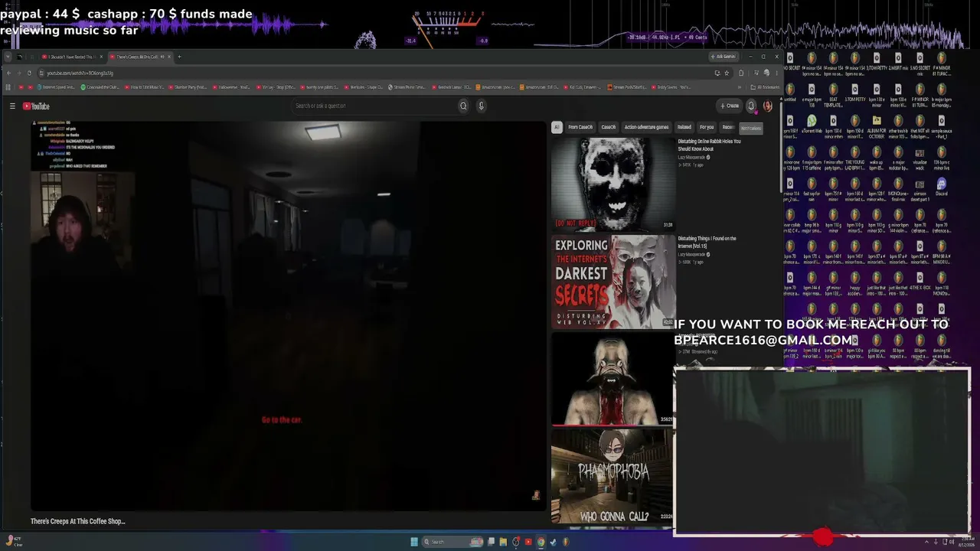Click the browser address bar URL
The image size is (980, 551).
pos(80,73)
